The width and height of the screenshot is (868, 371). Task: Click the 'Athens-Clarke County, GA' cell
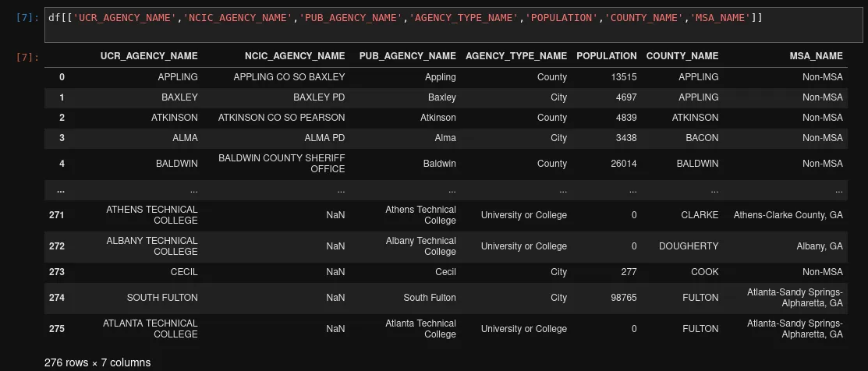coord(788,215)
